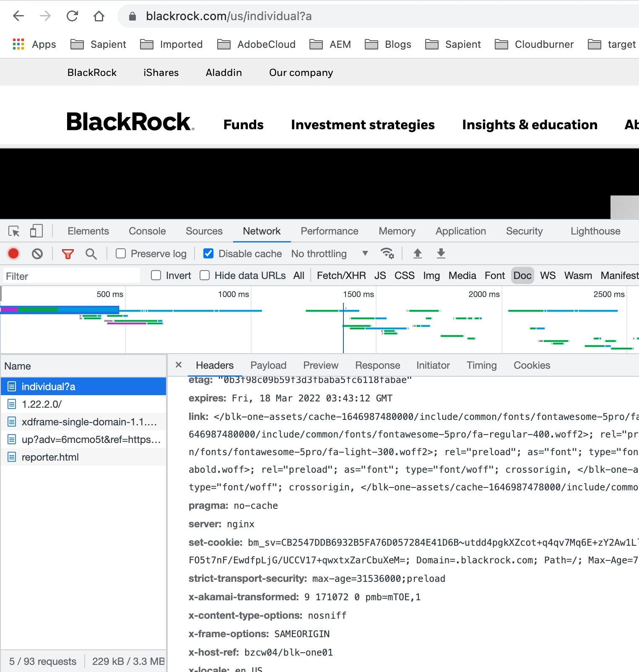The width and height of the screenshot is (639, 672).
Task: Open network search magnifier
Action: tap(91, 254)
